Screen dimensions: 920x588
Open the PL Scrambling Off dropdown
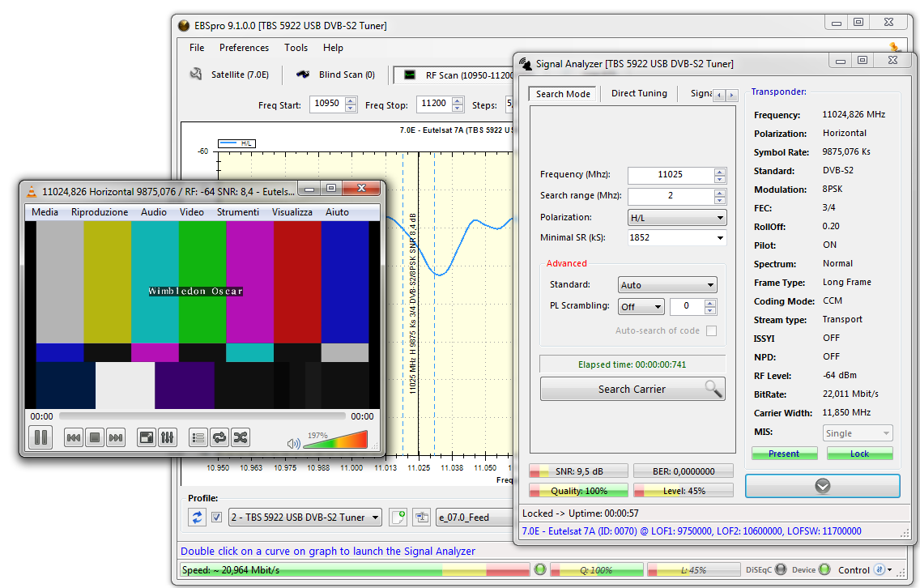click(641, 307)
